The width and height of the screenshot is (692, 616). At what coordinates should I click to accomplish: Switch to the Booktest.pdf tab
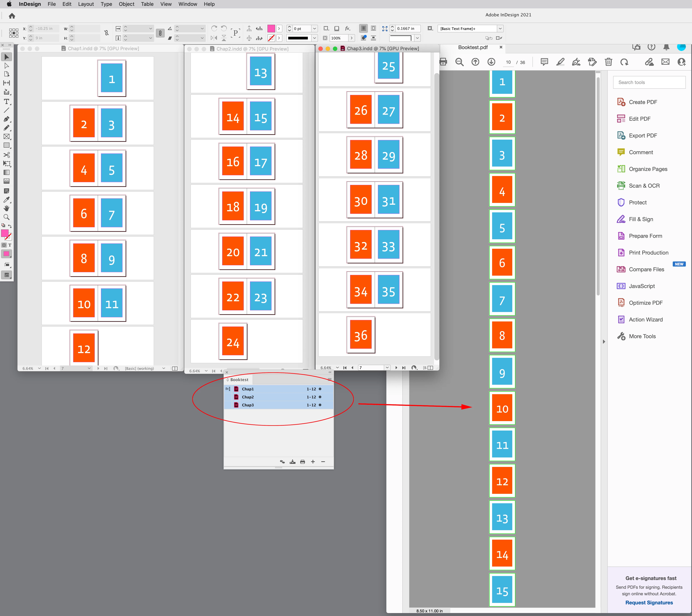point(473,47)
